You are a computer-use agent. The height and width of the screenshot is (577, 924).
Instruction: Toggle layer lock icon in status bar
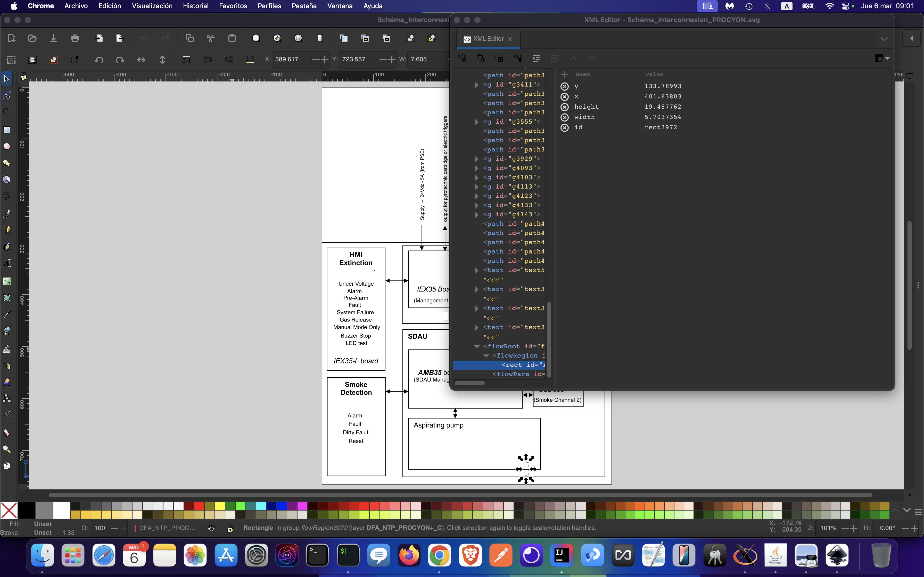(230, 528)
